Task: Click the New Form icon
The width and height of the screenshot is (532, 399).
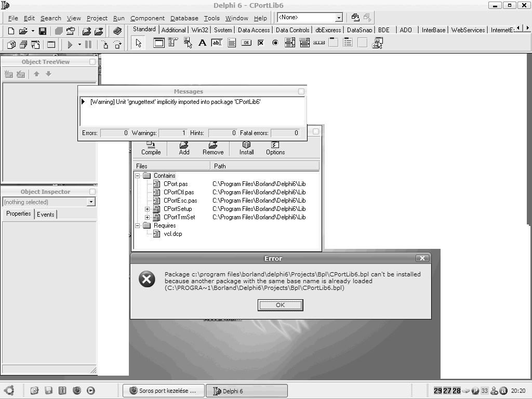Action: (51, 45)
